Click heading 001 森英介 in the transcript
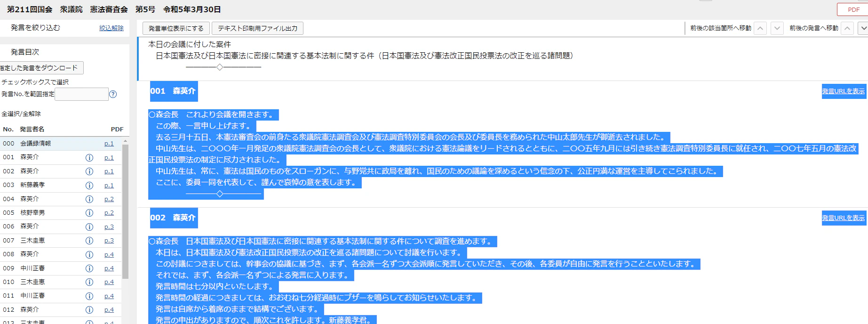868x324 pixels. [173, 91]
